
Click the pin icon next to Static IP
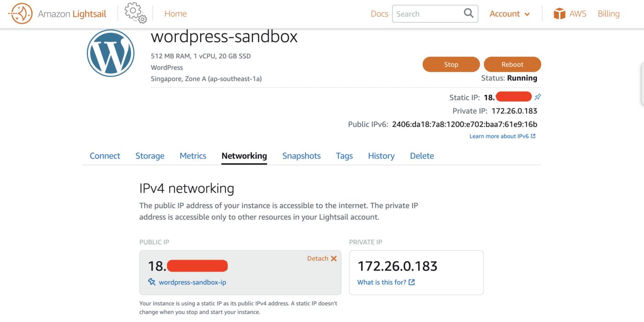[537, 96]
